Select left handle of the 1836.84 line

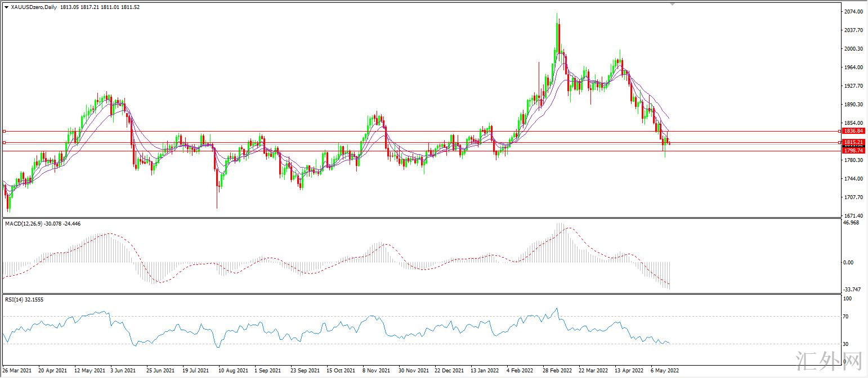pos(5,131)
